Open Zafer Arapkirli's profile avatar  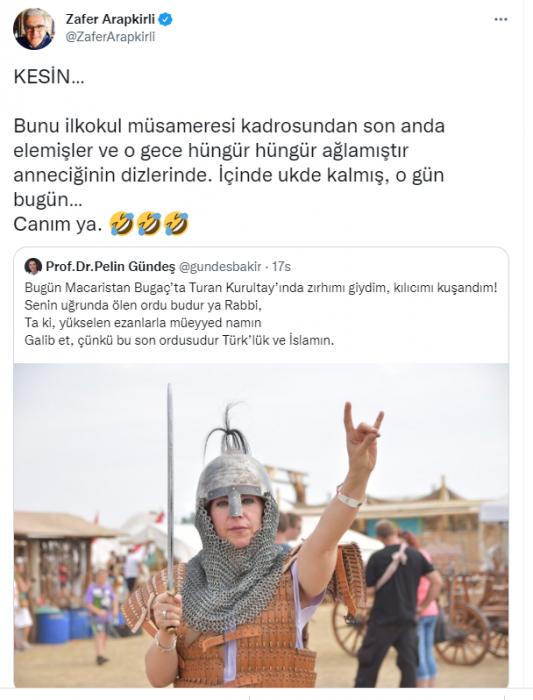34,28
